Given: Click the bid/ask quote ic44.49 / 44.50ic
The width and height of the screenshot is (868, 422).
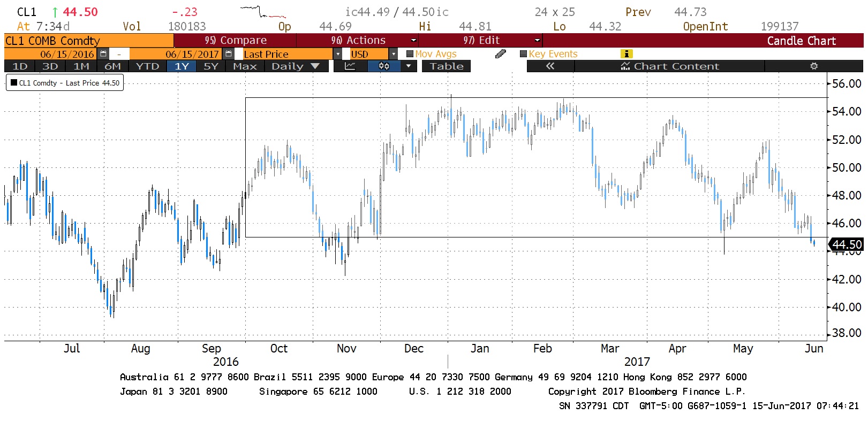Looking at the screenshot, I should (x=397, y=12).
